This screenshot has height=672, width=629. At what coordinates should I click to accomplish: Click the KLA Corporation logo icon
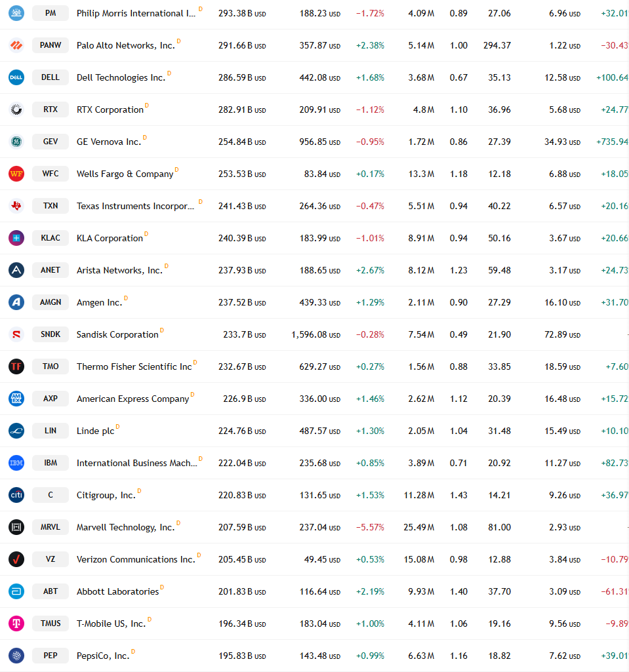click(x=16, y=238)
